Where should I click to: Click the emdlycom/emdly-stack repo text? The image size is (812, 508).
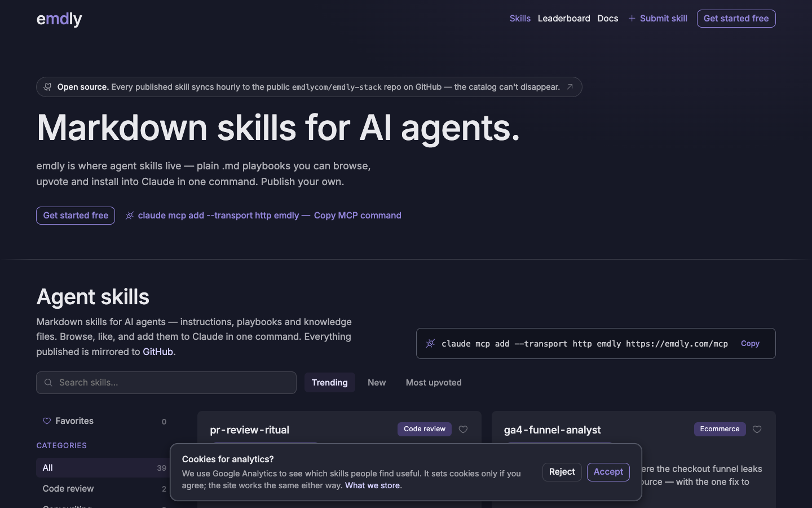click(337, 87)
